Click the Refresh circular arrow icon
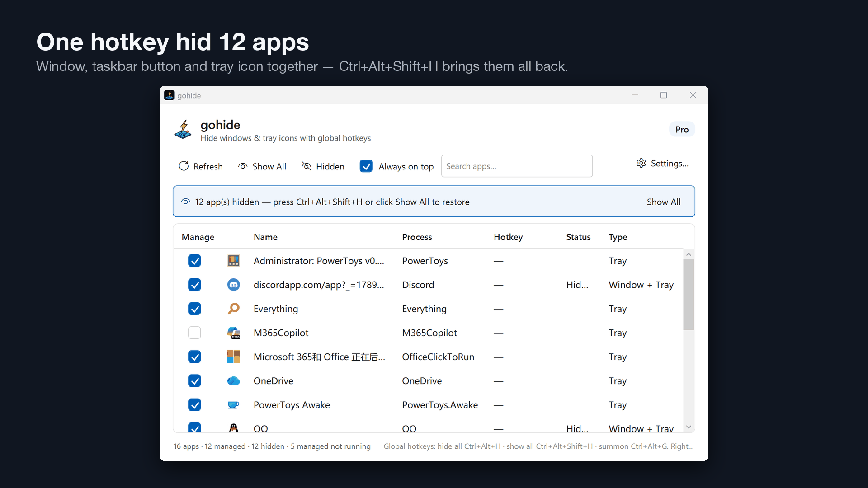 [184, 166]
